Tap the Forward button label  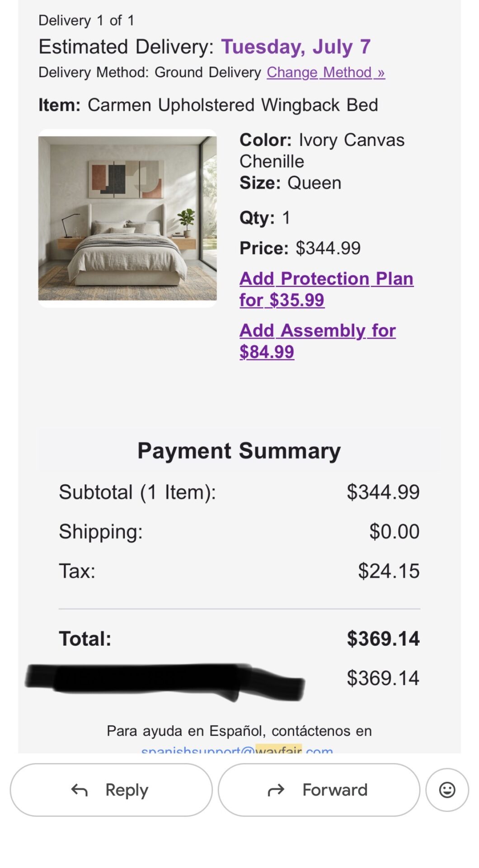pos(335,790)
